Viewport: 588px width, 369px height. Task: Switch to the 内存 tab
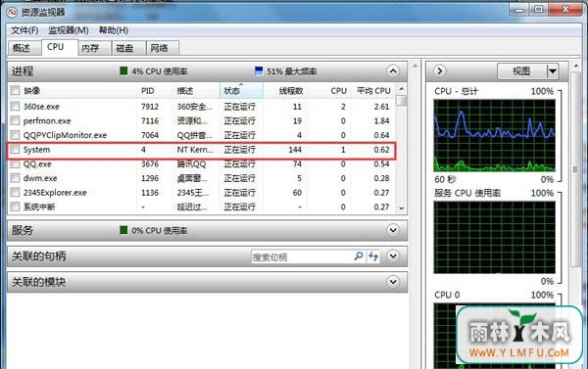94,48
